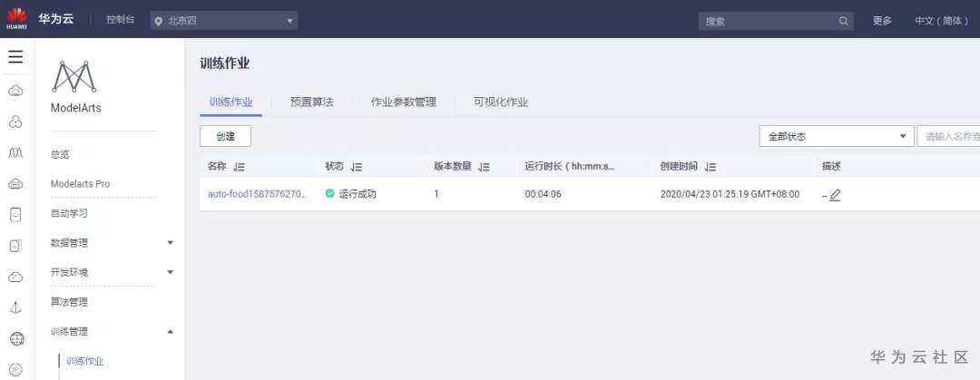Click the 2020/04/23 01:25:19 creation time cell
Screen dimensions: 980x380
730,194
